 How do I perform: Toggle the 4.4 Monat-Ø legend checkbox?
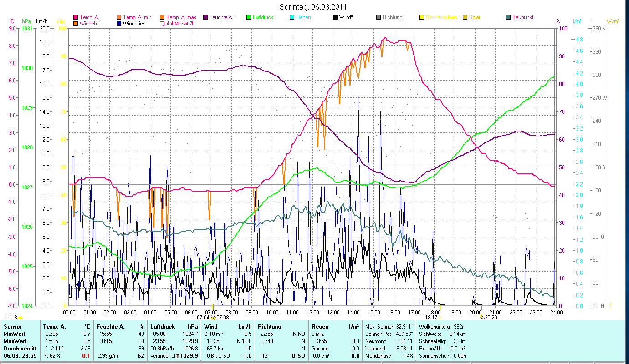click(x=162, y=23)
